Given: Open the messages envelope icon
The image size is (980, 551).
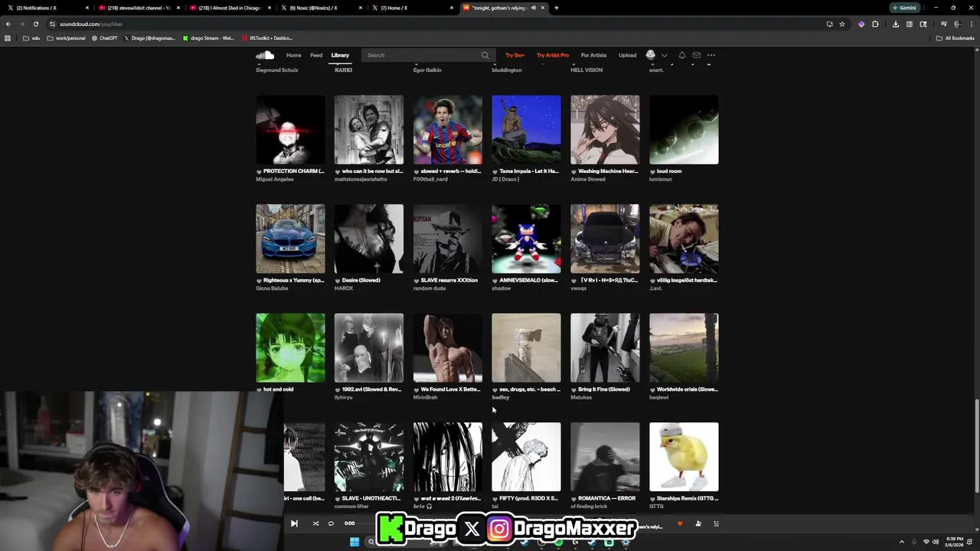Looking at the screenshot, I should (697, 55).
